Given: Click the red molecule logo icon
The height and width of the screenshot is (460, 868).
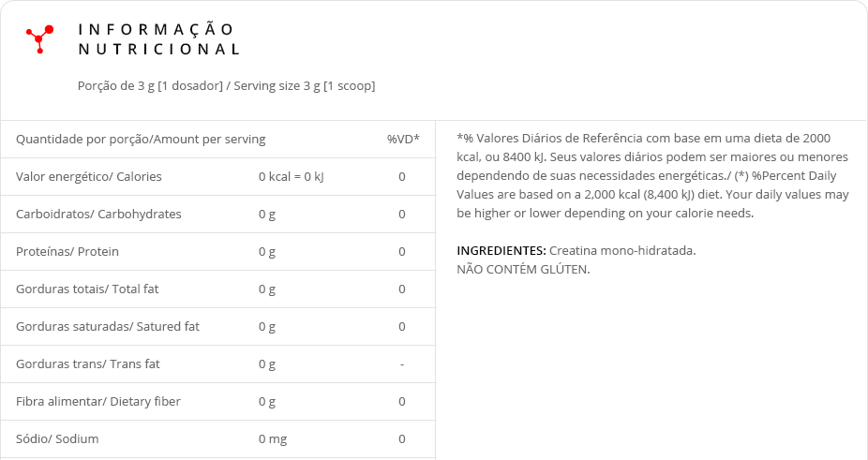Looking at the screenshot, I should [x=39, y=38].
